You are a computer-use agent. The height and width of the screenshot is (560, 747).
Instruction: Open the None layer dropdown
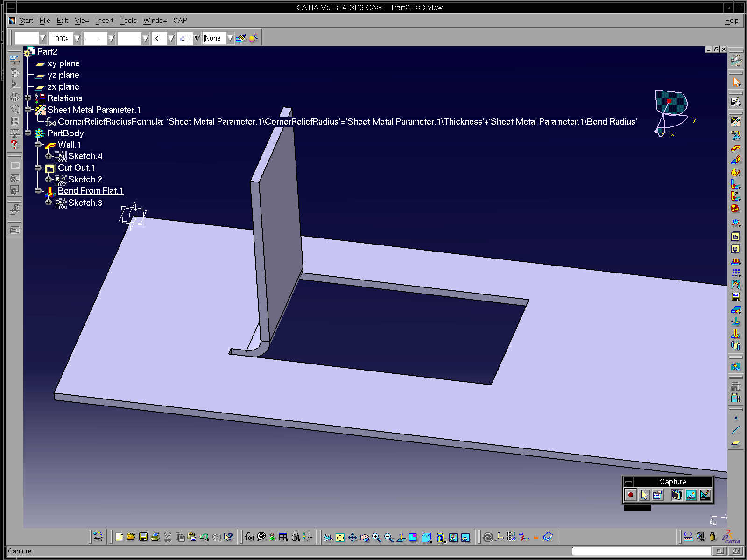coord(230,38)
